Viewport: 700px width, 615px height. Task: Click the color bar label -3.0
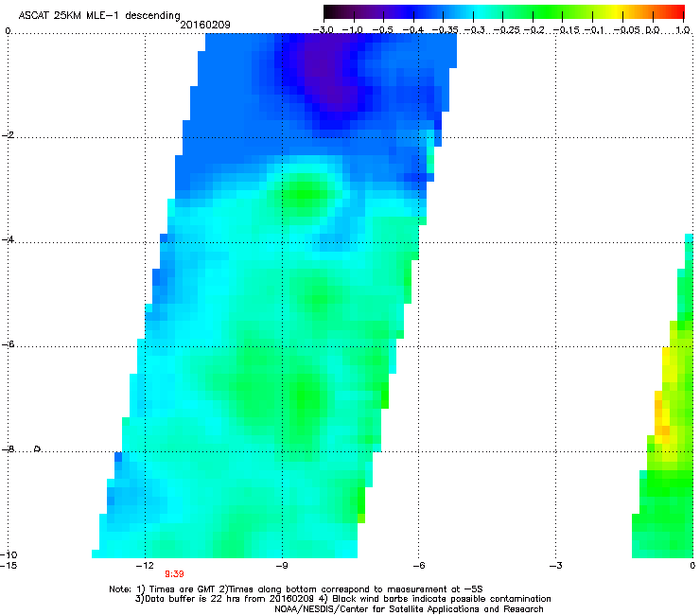pyautogui.click(x=323, y=30)
